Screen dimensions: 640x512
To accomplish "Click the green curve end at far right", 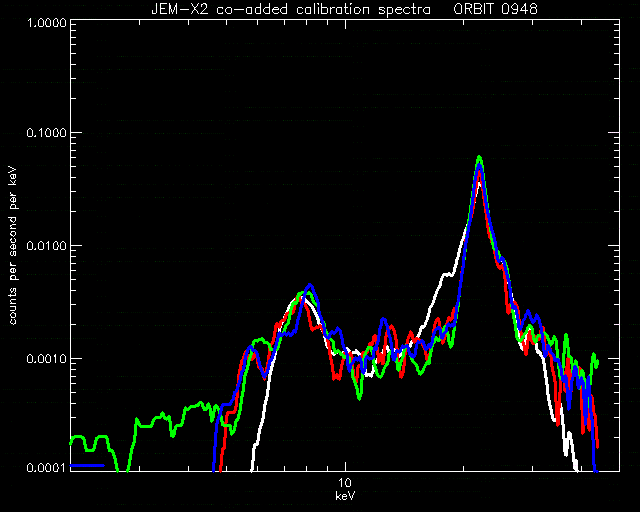I will coord(596,361).
